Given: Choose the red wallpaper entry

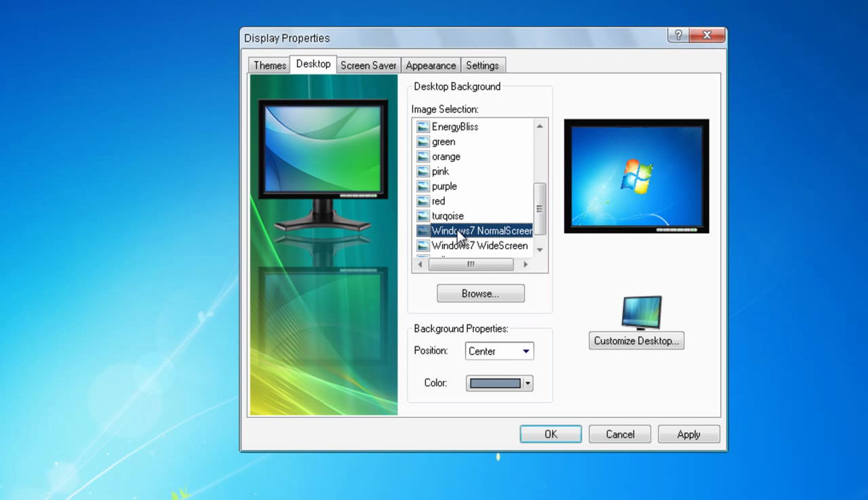Looking at the screenshot, I should [438, 201].
